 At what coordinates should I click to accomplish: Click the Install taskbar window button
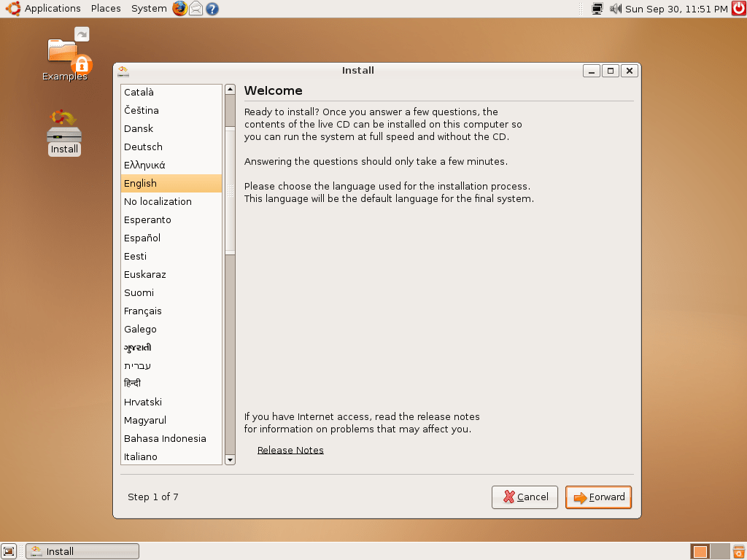click(82, 551)
